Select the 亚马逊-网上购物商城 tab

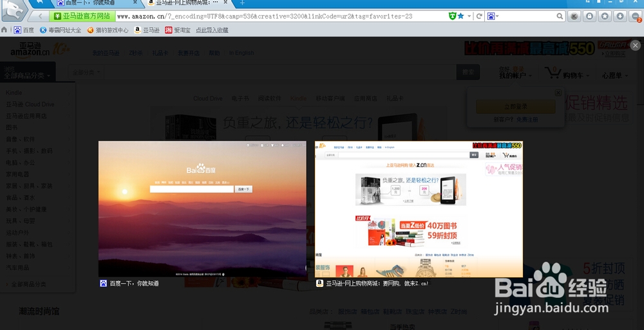pos(183,3)
